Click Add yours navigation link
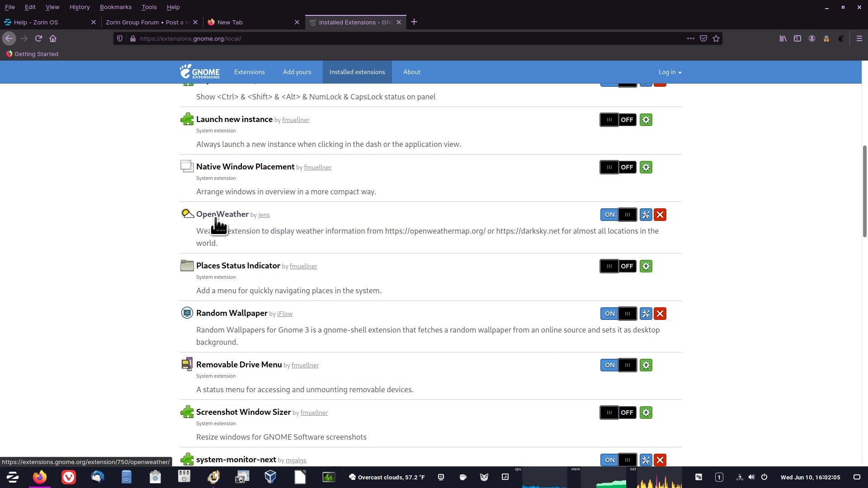Image resolution: width=868 pixels, height=488 pixels. tap(297, 72)
